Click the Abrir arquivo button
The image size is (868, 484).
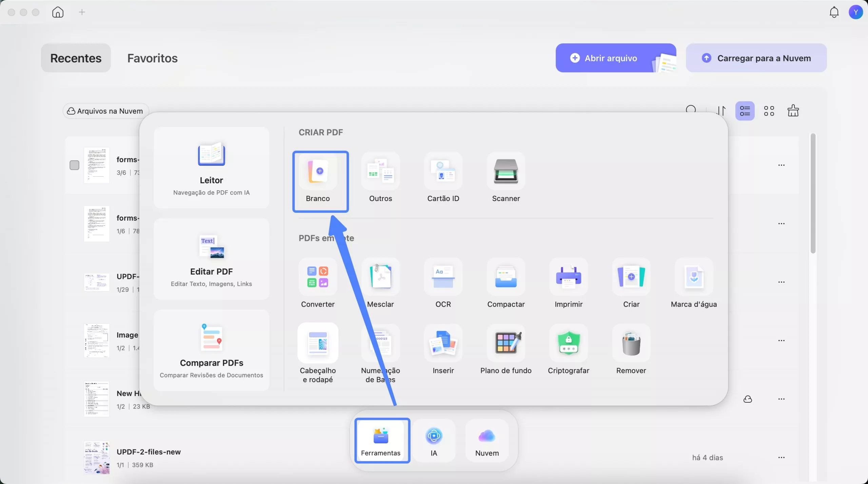pos(616,58)
